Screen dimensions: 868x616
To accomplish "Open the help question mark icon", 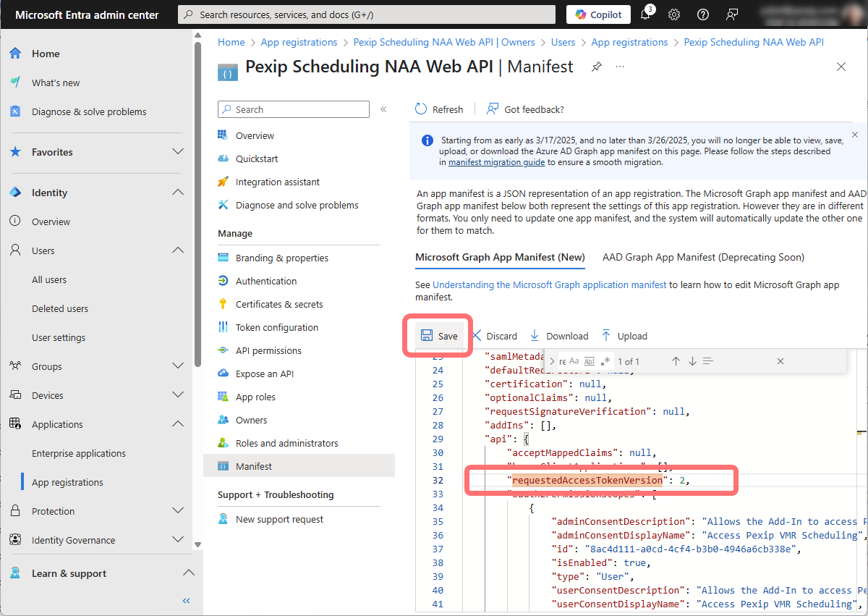I will click(702, 14).
